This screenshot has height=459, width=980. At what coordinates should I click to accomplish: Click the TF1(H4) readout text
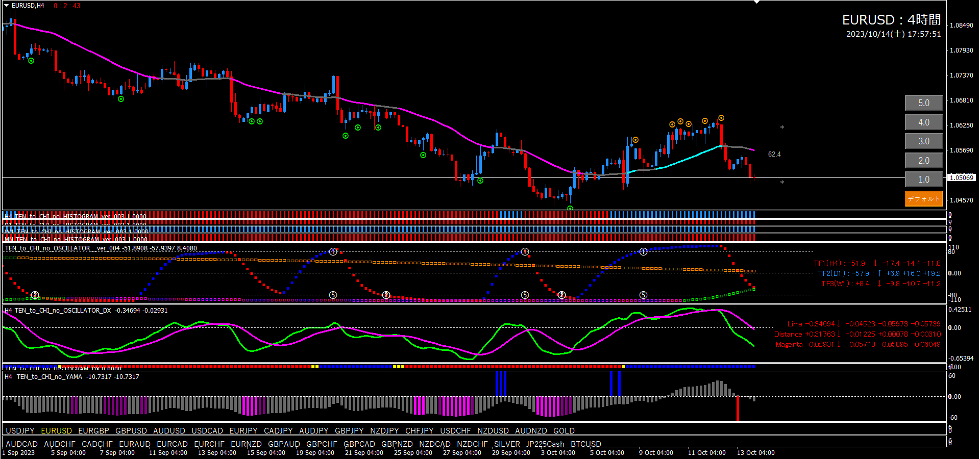(877, 263)
